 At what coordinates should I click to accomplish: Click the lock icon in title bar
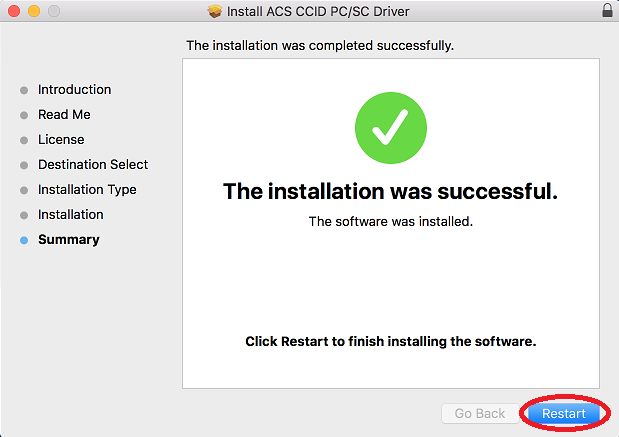click(x=607, y=10)
